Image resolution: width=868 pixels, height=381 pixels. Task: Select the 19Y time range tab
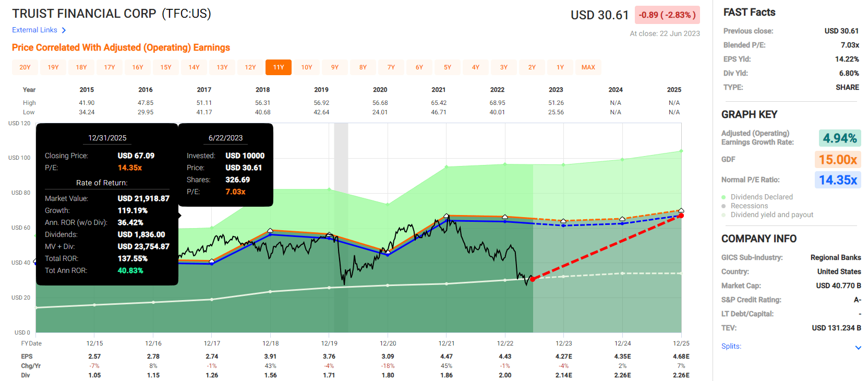click(53, 67)
